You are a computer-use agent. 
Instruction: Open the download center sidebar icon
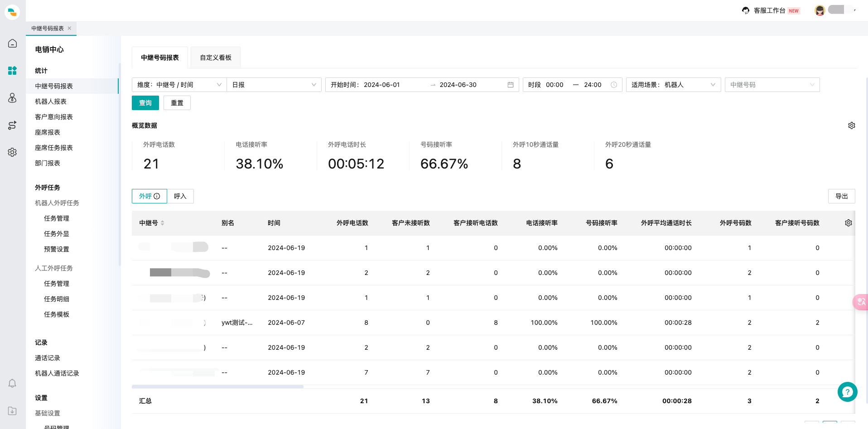click(12, 411)
